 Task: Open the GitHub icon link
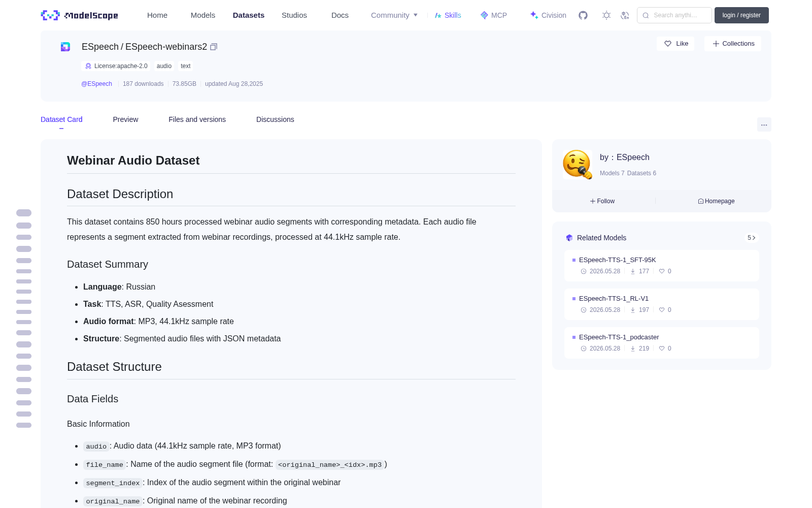click(583, 15)
